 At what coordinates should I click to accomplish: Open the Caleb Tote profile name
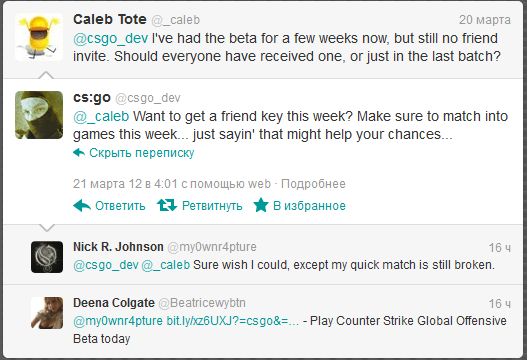point(110,19)
